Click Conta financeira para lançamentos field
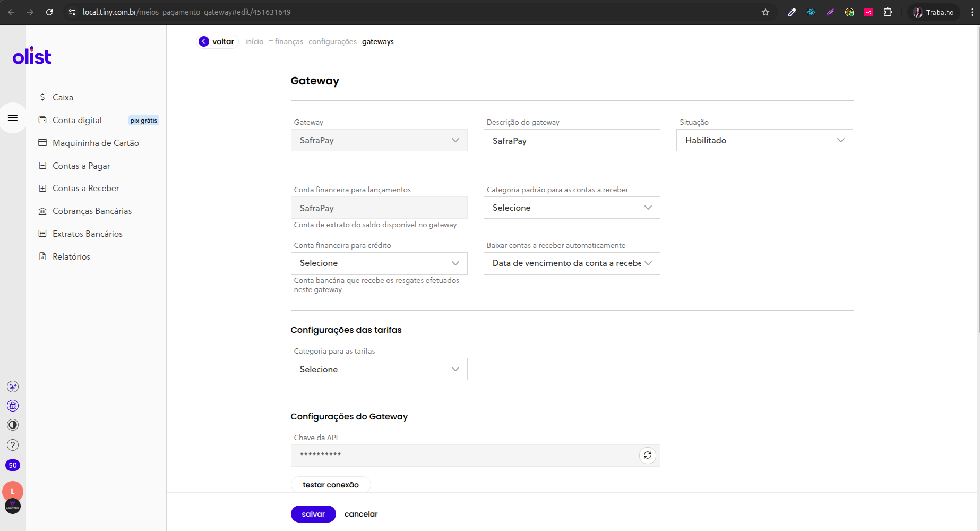This screenshot has height=531, width=980. (379, 208)
